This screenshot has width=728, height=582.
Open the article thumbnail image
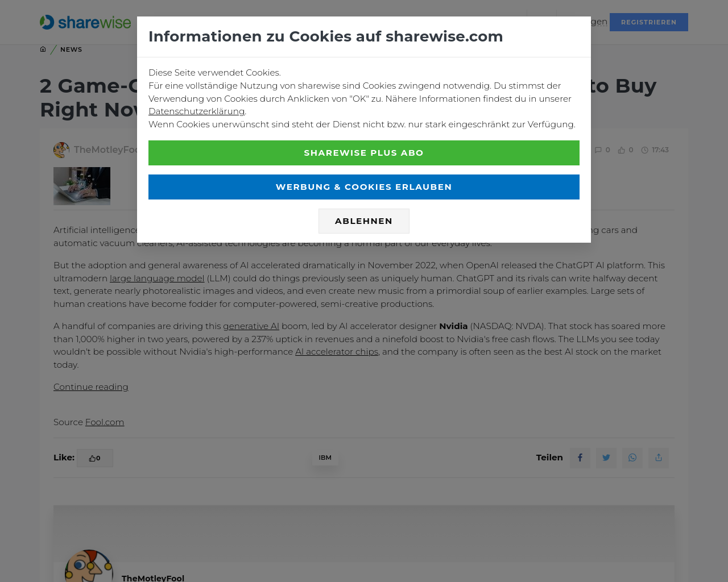(x=82, y=186)
